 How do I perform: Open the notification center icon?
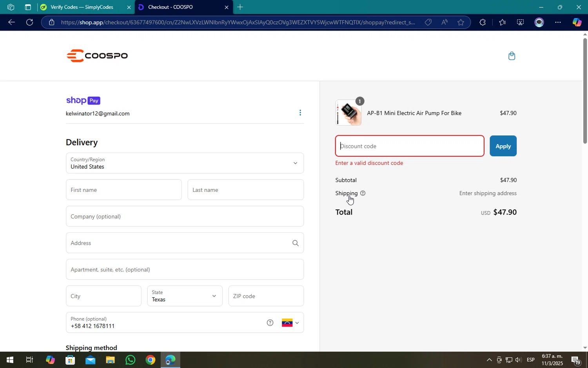[575, 360]
